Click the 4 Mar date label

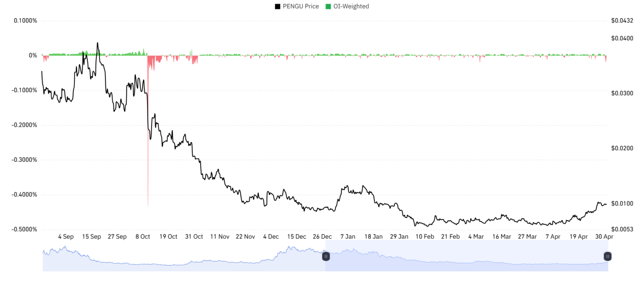click(476, 237)
